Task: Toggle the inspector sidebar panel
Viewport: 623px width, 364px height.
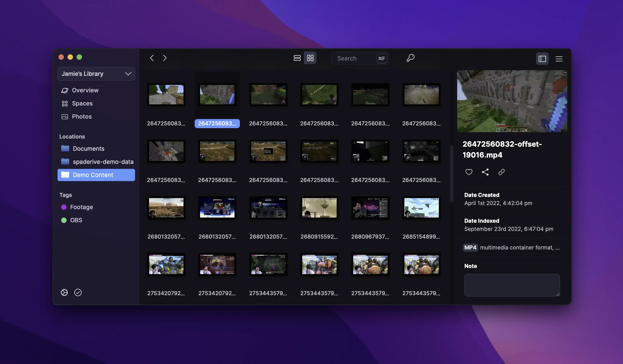Action: (x=542, y=59)
